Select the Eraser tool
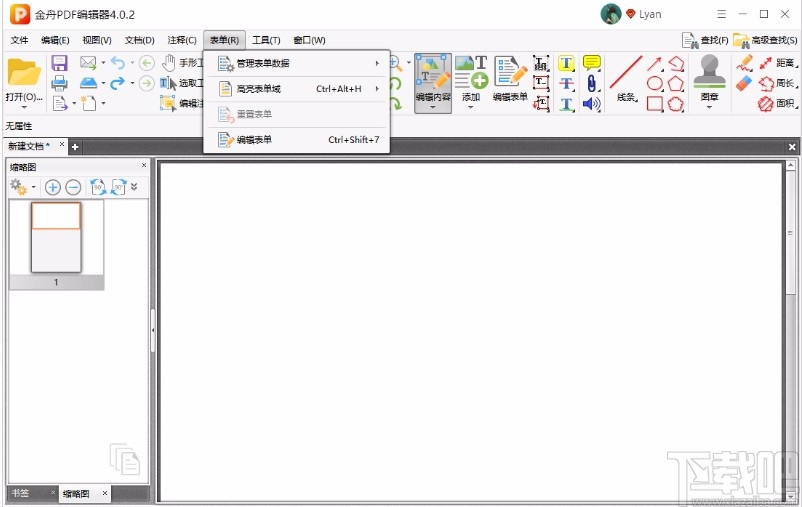The width and height of the screenshot is (802, 507). point(744,83)
